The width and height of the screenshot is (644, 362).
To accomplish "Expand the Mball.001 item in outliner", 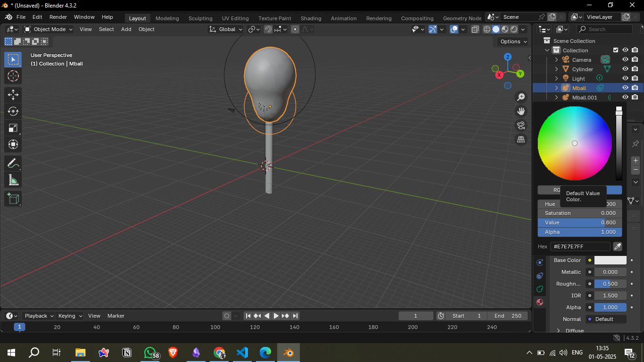I will [x=556, y=98].
